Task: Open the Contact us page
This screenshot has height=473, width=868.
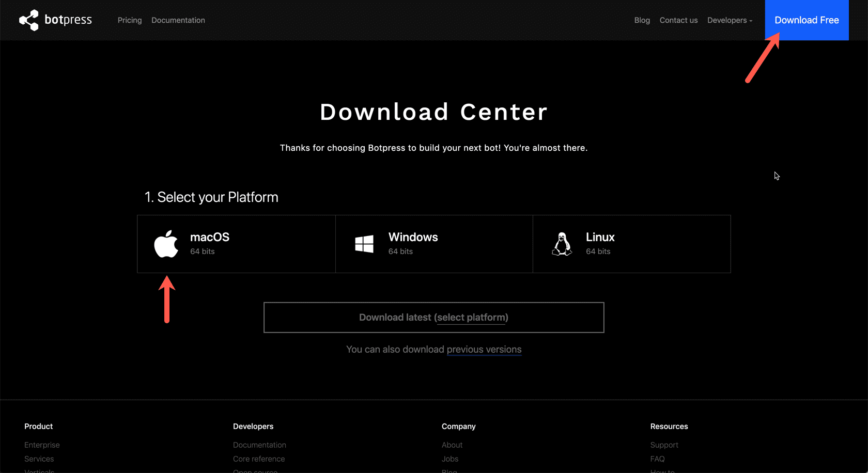Action: (678, 20)
